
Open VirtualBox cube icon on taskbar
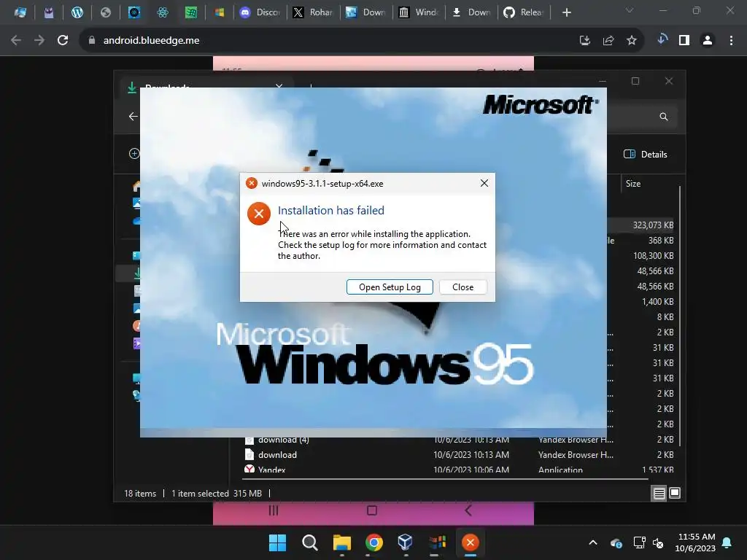(406, 542)
